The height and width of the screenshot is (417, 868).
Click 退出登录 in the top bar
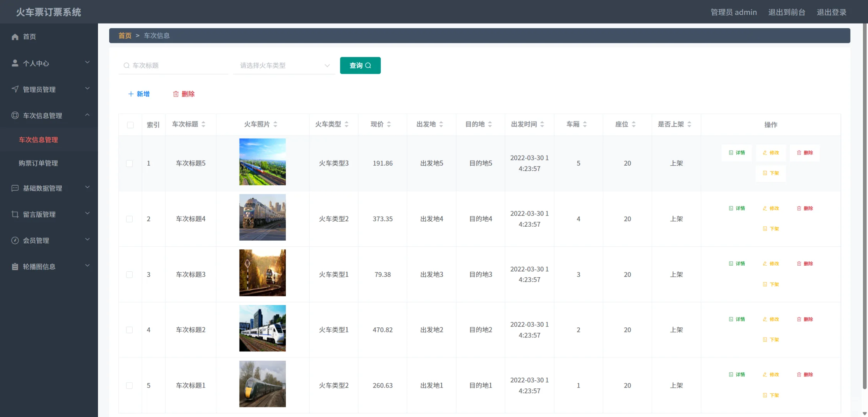click(831, 12)
